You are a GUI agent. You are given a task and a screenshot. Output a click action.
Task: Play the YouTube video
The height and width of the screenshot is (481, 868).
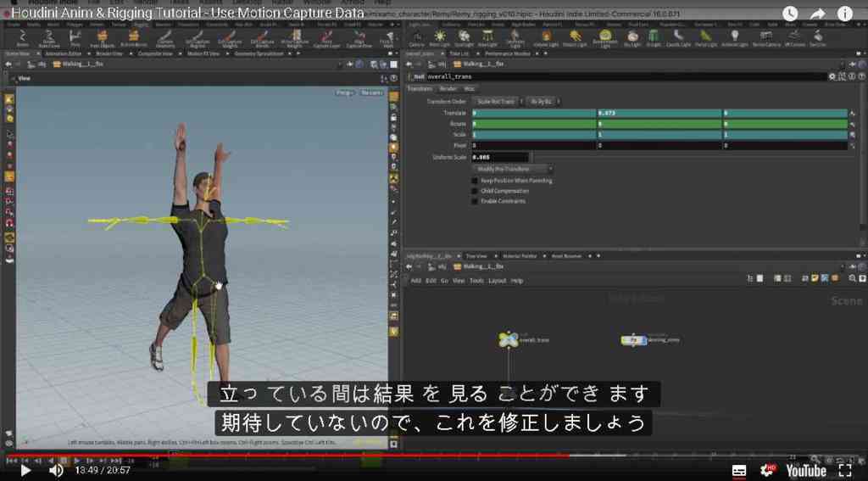tap(25, 471)
